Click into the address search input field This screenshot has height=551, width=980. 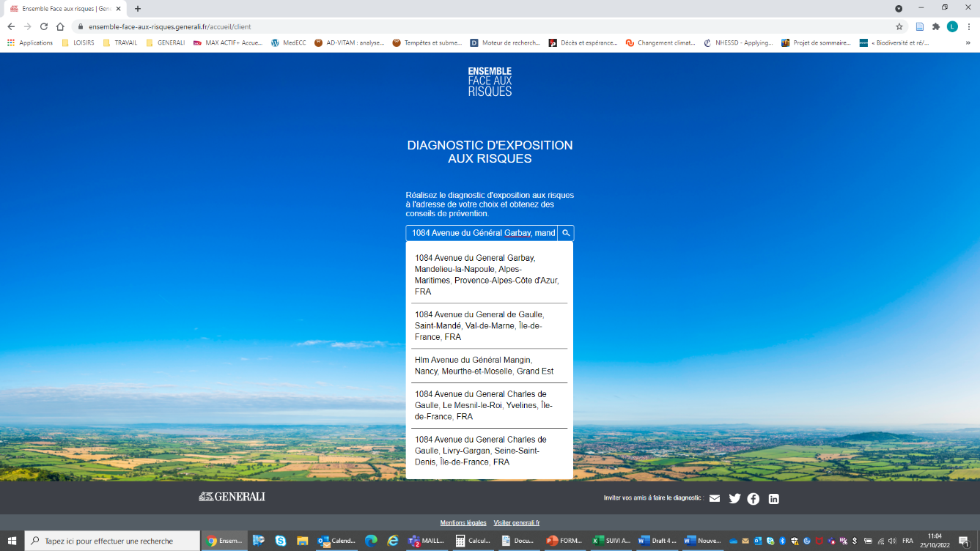click(482, 233)
